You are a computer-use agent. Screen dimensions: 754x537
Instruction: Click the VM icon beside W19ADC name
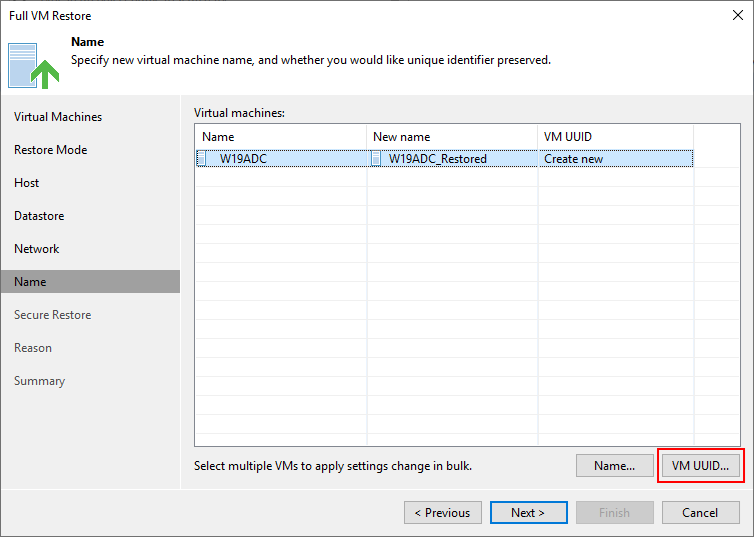click(x=202, y=158)
